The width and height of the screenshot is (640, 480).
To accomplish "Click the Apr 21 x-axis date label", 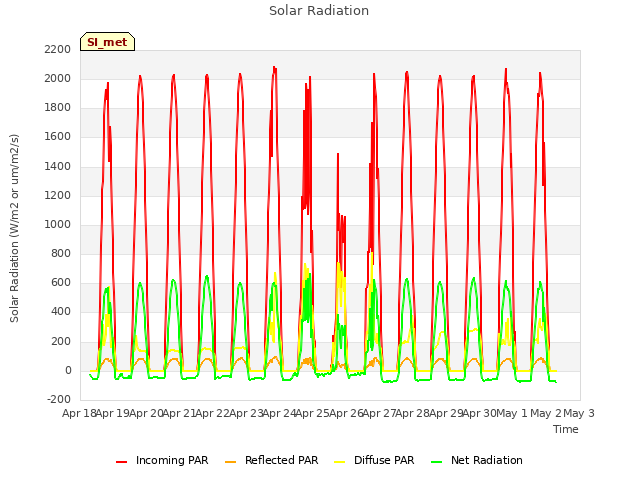I will pyautogui.click(x=180, y=413).
